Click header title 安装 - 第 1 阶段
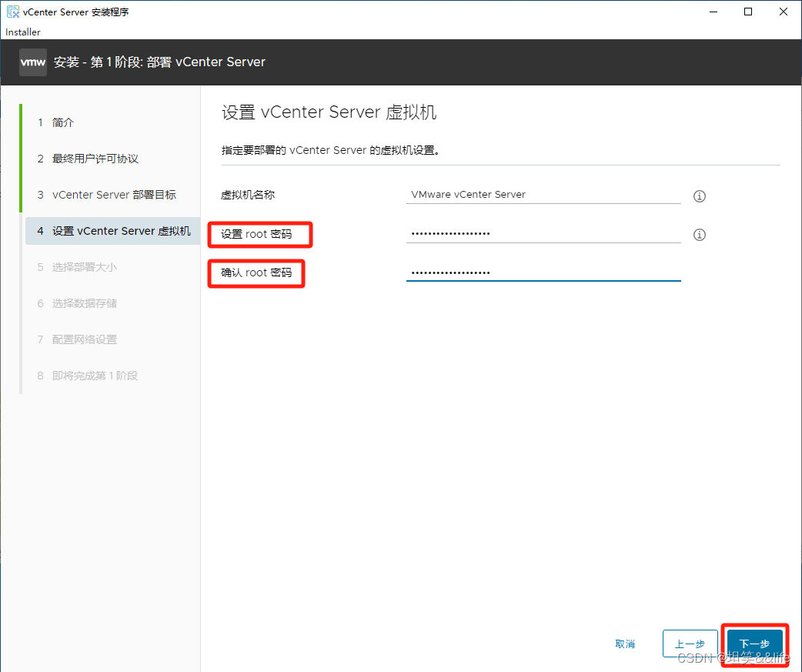The image size is (802, 672). click(x=159, y=62)
